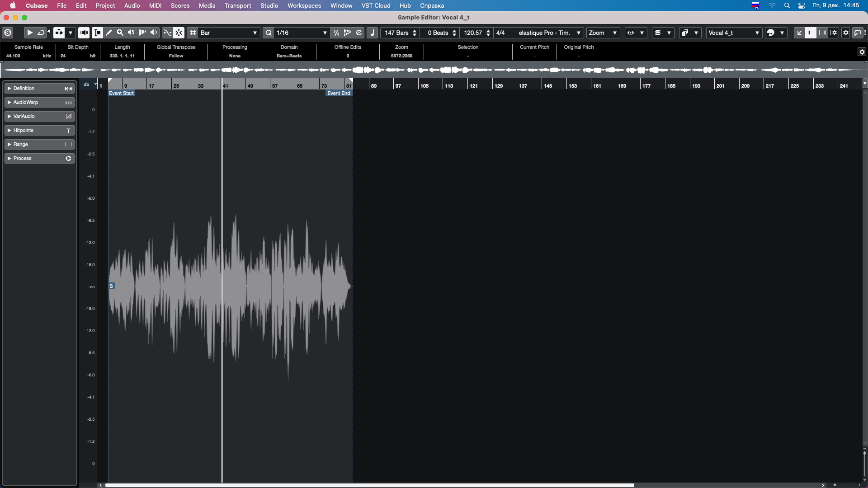Select the Range Selection tool
The image size is (868, 488).
[x=97, y=33]
